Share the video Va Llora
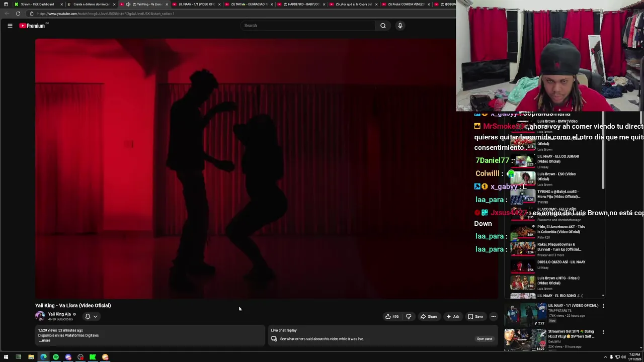The width and height of the screenshot is (644, 362). point(429,316)
